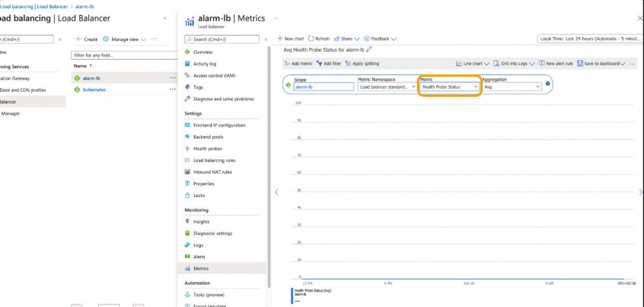This screenshot has width=644, height=307.
Task: Click the Scope alarm-lb field
Action: pyautogui.click(x=324, y=87)
